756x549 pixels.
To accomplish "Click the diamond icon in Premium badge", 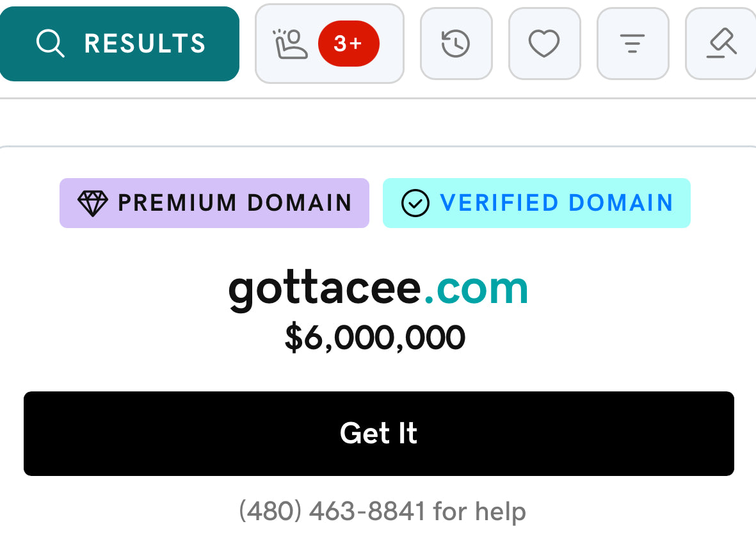I will tap(93, 203).
